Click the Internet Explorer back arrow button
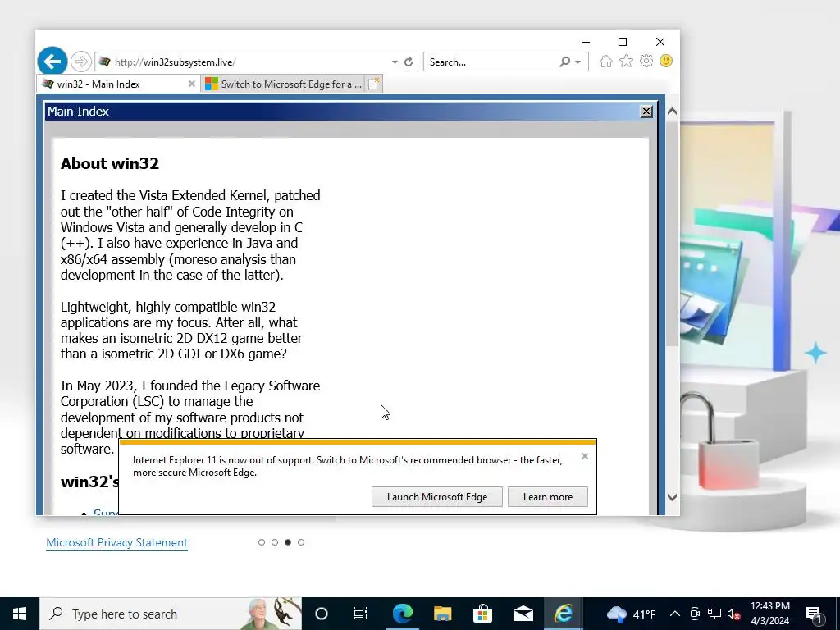Screen dimensions: 840x630 52,62
